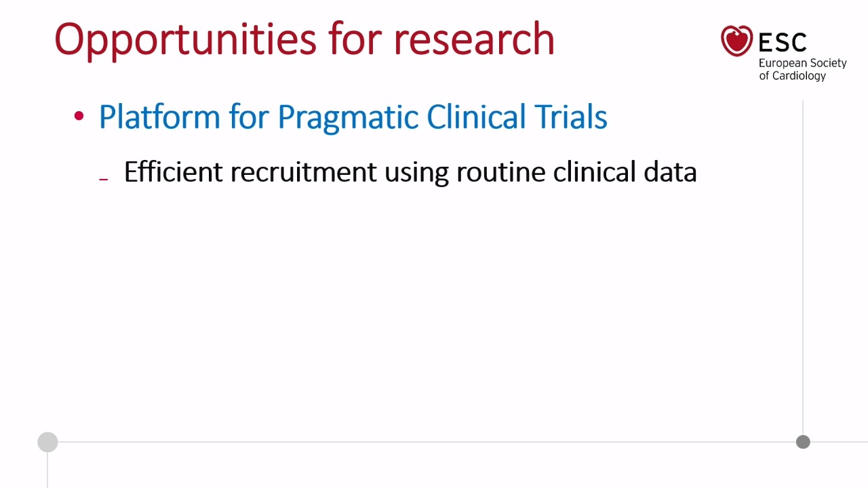Screen dimensions: 868x488
Task: Click the word 'routine' in sub-bullet
Action: click(x=500, y=172)
